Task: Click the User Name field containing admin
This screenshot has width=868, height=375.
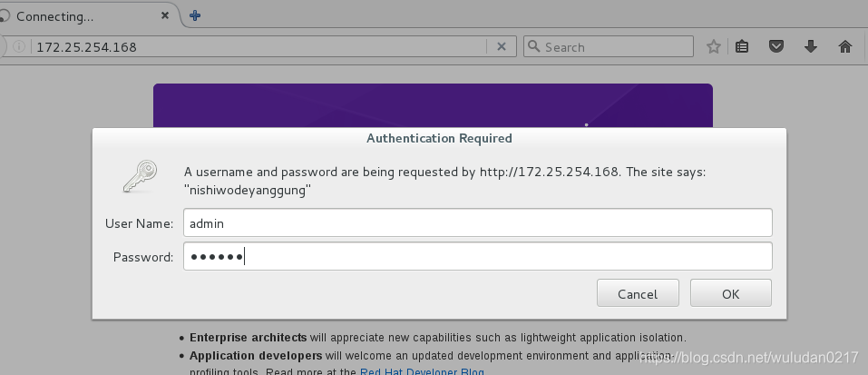Action: click(478, 222)
